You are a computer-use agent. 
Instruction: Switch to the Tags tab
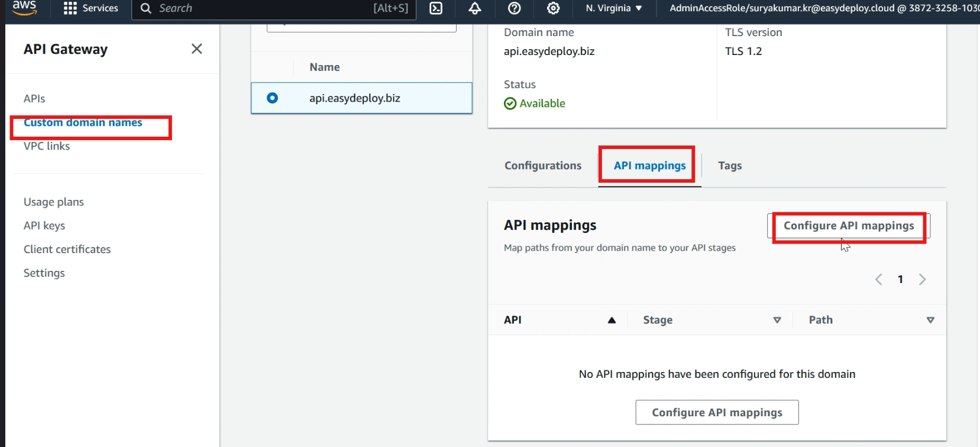(x=730, y=166)
